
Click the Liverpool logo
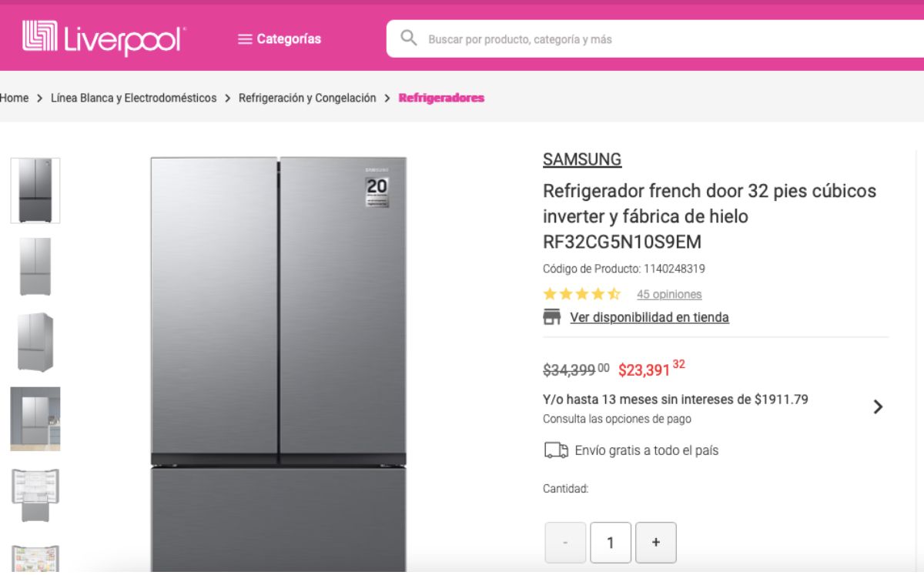(x=104, y=38)
